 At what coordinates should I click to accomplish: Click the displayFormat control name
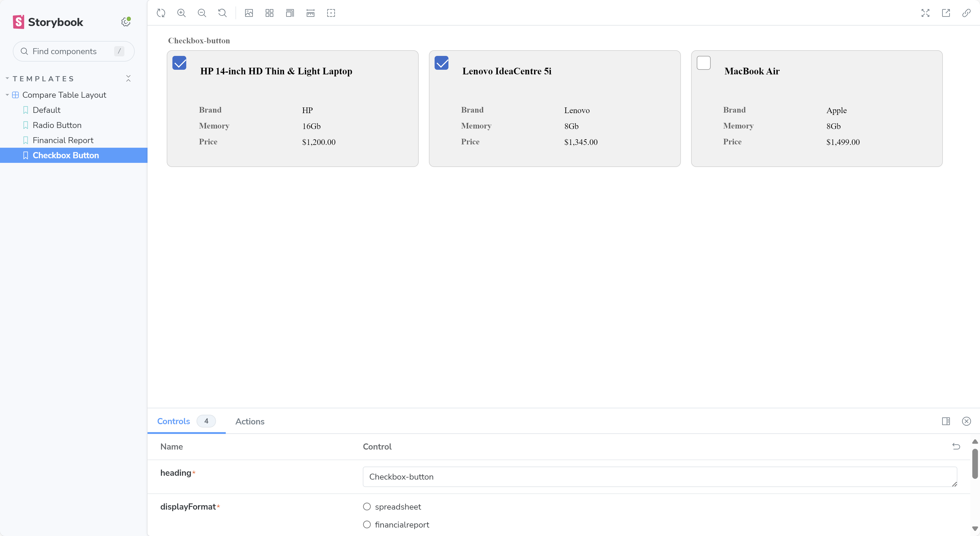(x=188, y=506)
